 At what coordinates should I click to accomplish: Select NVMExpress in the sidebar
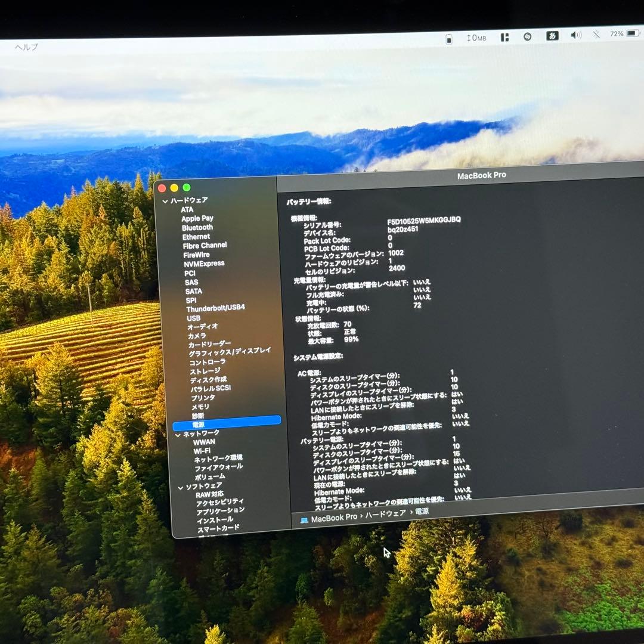click(x=204, y=264)
